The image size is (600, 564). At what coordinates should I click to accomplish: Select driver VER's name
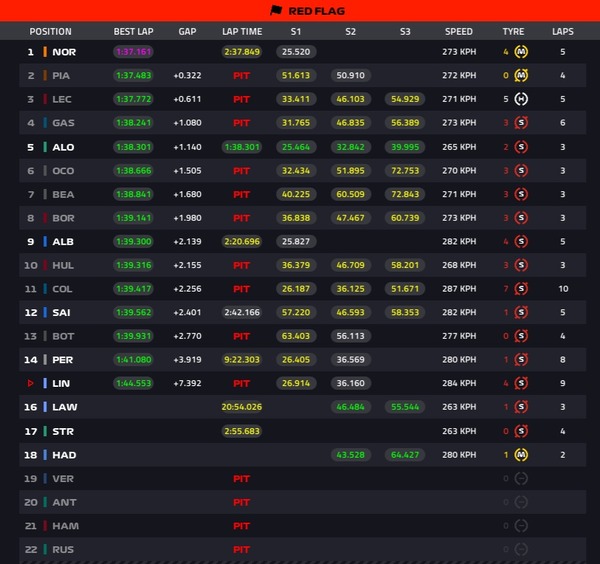[63, 479]
